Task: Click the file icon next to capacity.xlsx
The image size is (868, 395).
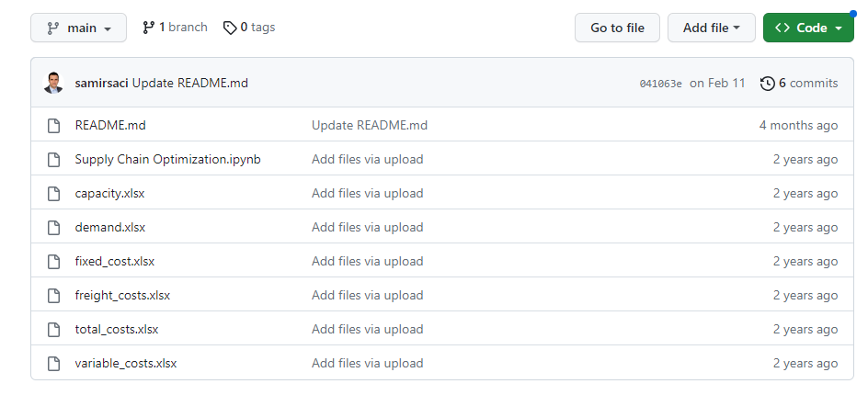Action: [x=53, y=193]
